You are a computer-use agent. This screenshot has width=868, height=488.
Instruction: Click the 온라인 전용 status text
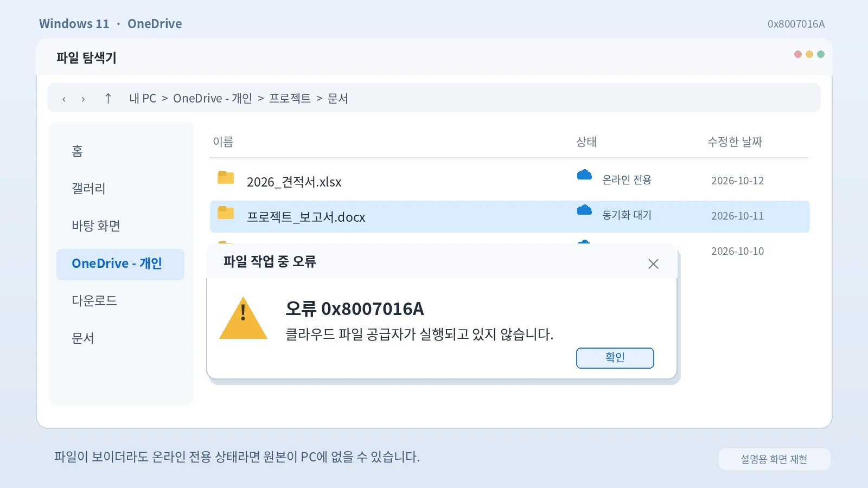click(x=627, y=179)
